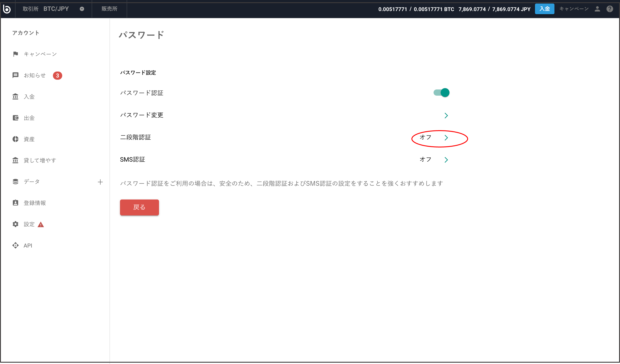Switch to the 販売所 tab

[109, 9]
